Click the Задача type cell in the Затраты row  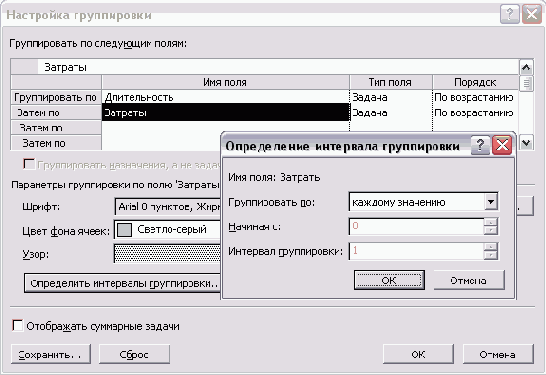tap(391, 112)
